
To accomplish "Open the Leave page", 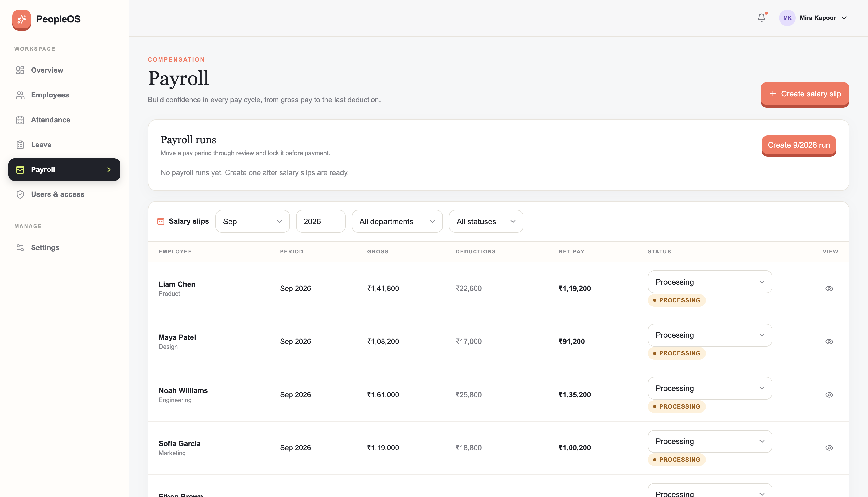I will [64, 145].
